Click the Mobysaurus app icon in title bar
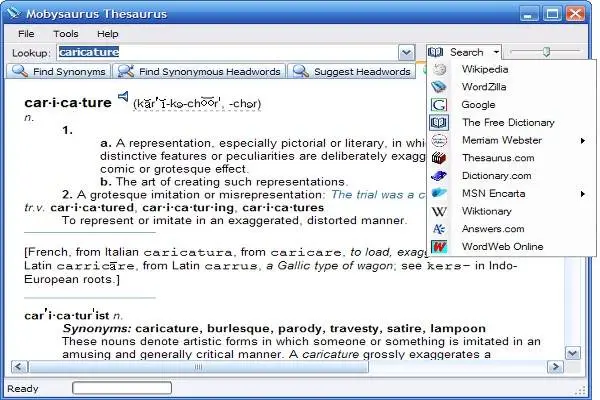The height and width of the screenshot is (400, 600). (x=13, y=13)
